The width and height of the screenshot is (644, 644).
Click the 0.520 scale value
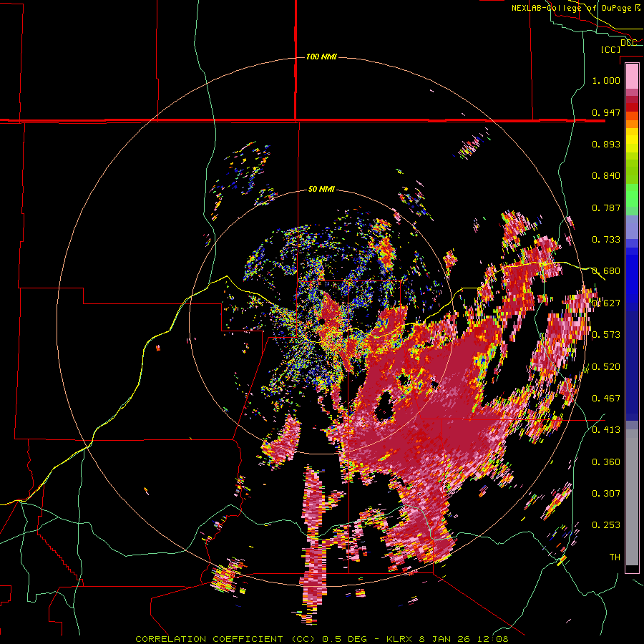pos(606,367)
